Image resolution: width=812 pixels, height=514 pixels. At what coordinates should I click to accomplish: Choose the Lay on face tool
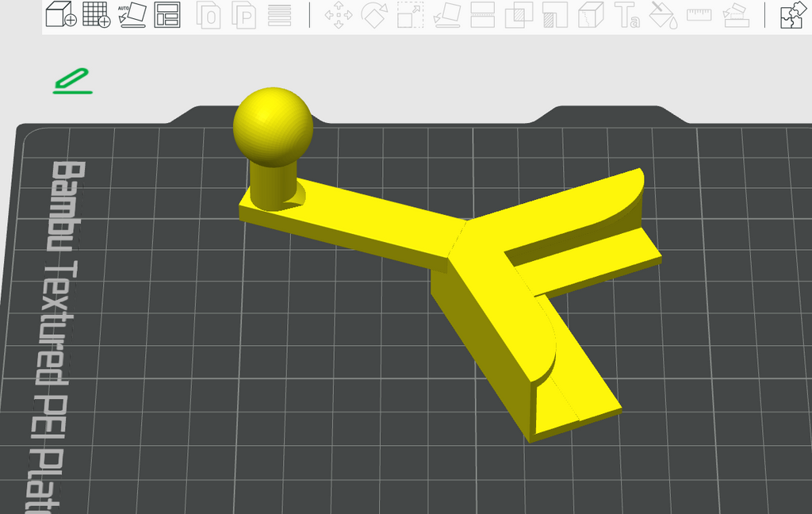click(x=446, y=15)
